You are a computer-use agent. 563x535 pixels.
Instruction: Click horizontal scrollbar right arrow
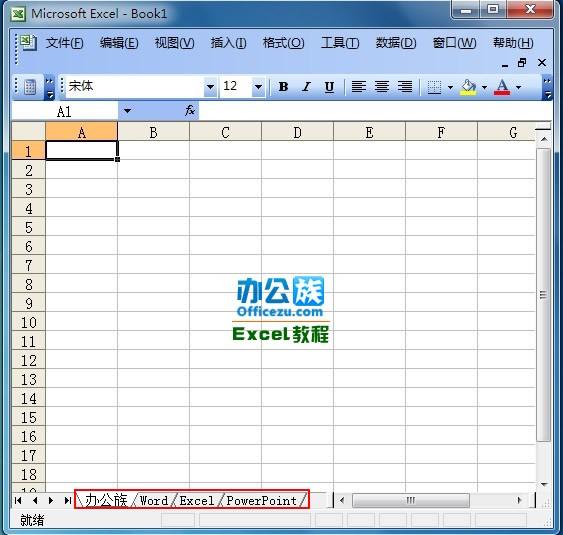coord(519,500)
